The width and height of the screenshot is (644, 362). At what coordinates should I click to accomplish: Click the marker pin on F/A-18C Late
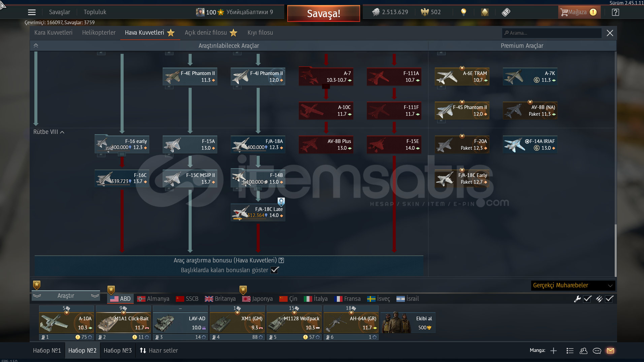281,202
